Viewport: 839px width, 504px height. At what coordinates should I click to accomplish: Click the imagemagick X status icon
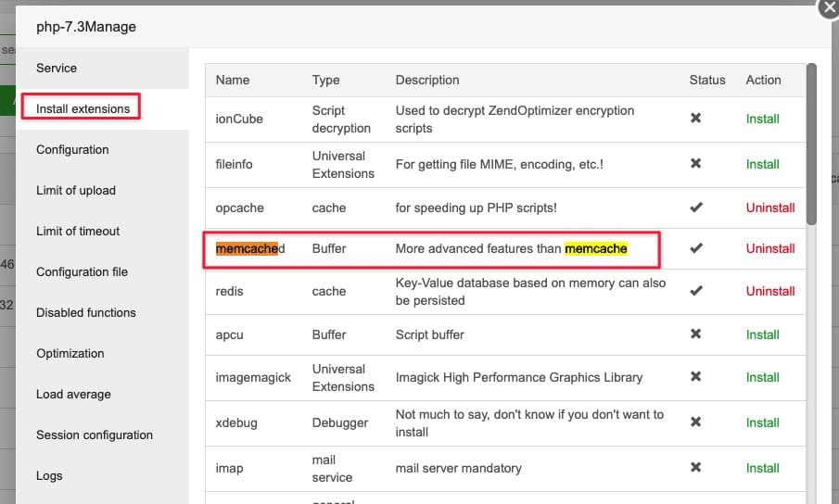(x=696, y=377)
